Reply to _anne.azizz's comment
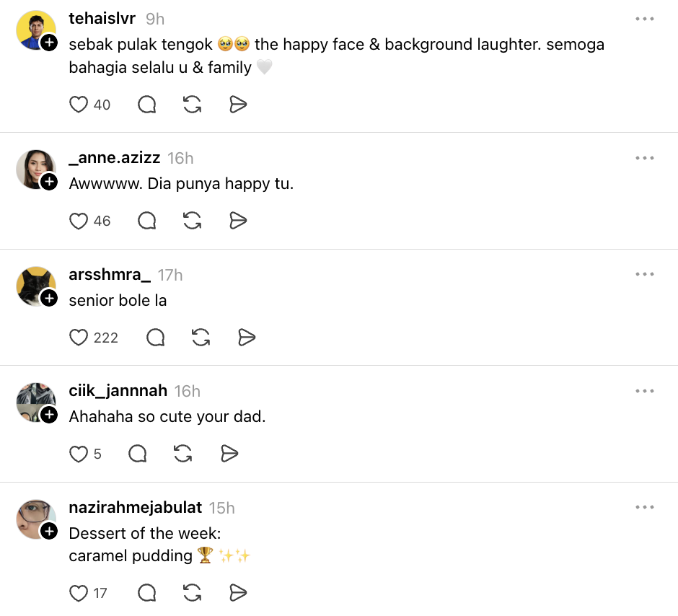This screenshot has height=616, width=678. coord(147,221)
